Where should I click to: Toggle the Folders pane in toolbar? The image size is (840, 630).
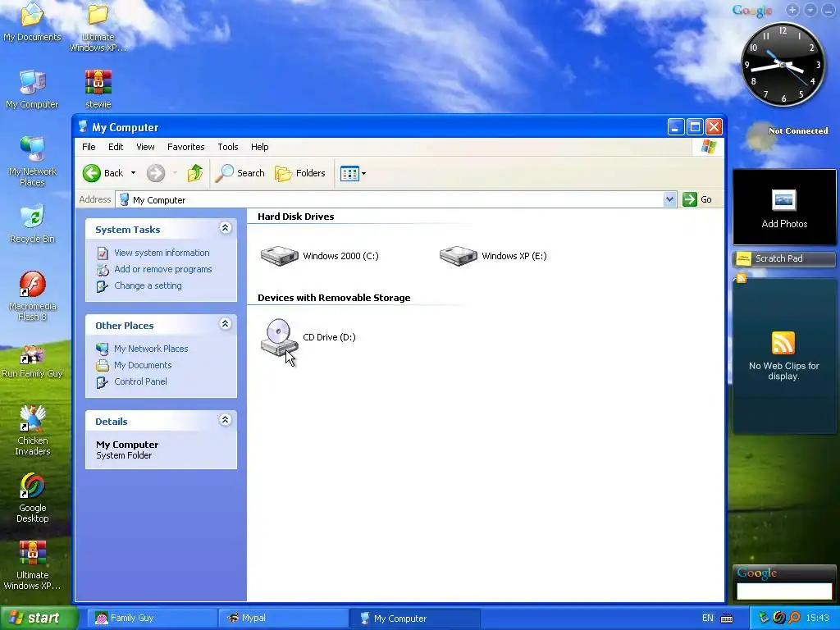pyautogui.click(x=300, y=173)
